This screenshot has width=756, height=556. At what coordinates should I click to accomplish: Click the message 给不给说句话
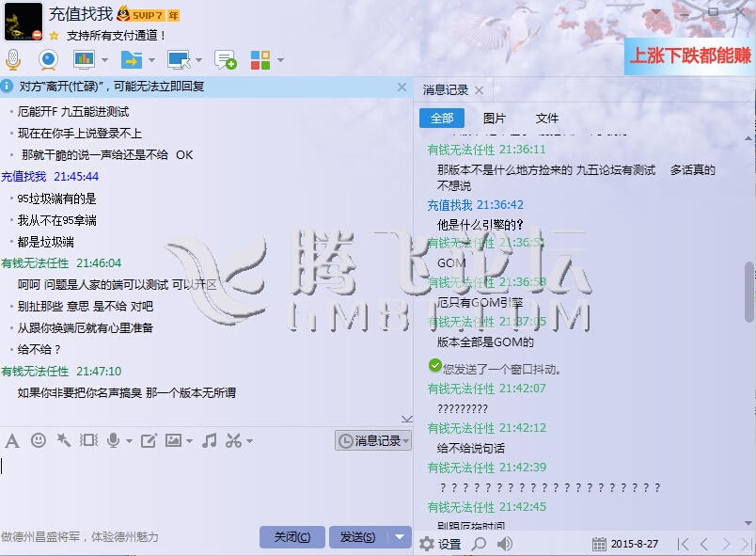pos(470,449)
